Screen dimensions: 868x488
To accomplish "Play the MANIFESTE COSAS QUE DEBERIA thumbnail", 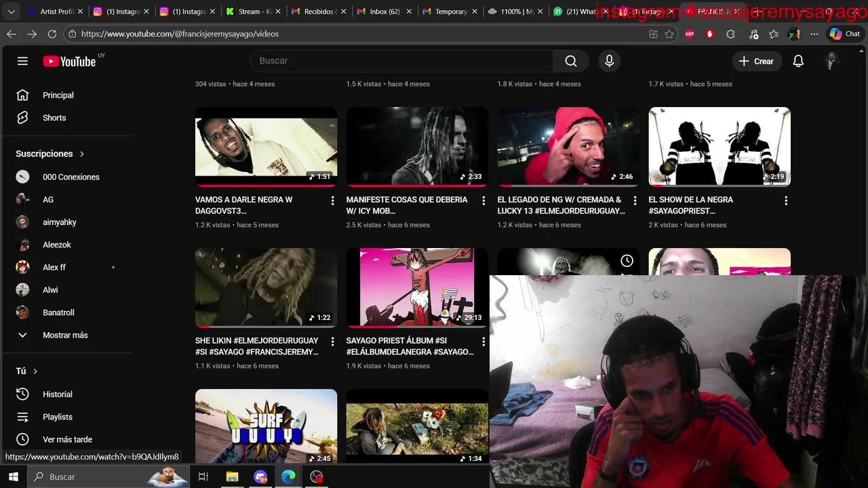I will pos(417,146).
